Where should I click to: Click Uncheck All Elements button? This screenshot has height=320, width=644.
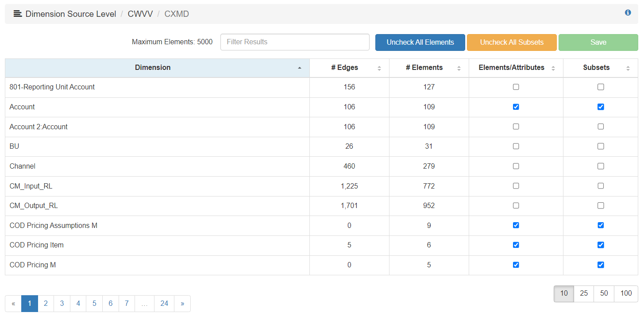[x=420, y=42]
